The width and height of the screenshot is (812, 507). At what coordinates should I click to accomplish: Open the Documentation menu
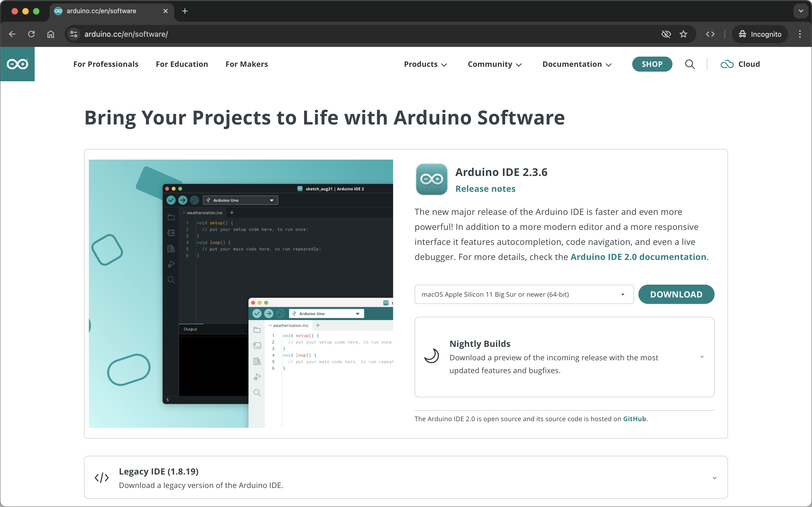click(x=577, y=64)
